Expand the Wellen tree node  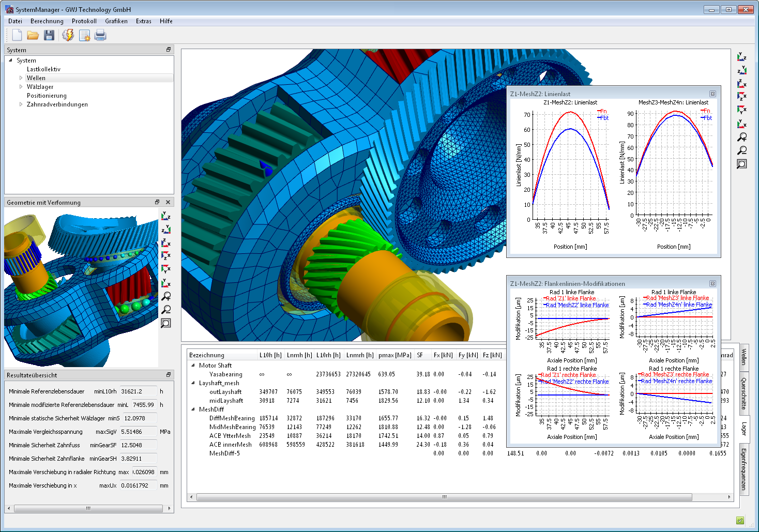(21, 78)
